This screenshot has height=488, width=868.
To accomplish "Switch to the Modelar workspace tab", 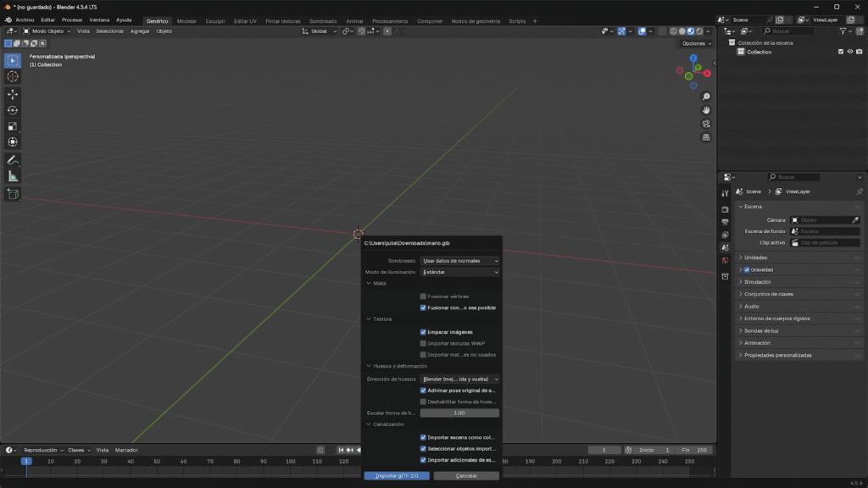I will click(x=186, y=21).
